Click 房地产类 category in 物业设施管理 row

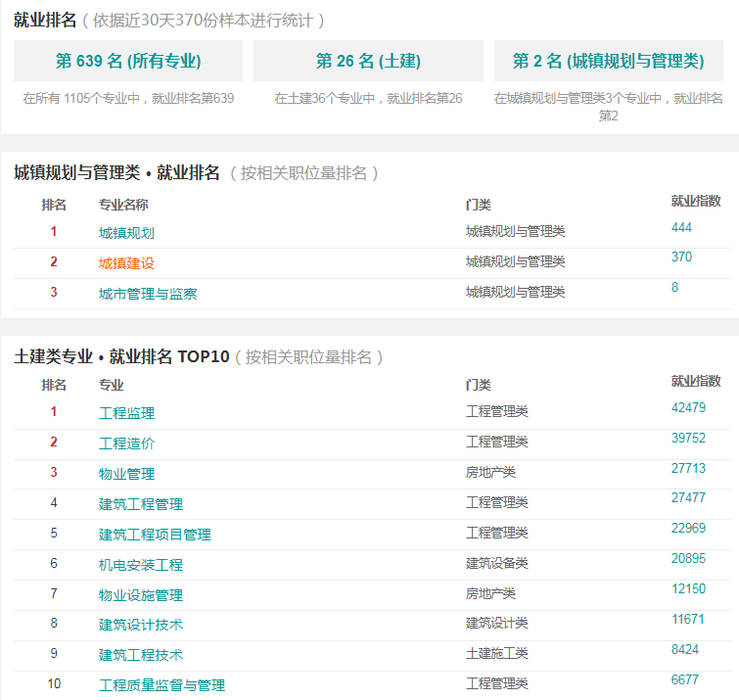[x=490, y=593]
